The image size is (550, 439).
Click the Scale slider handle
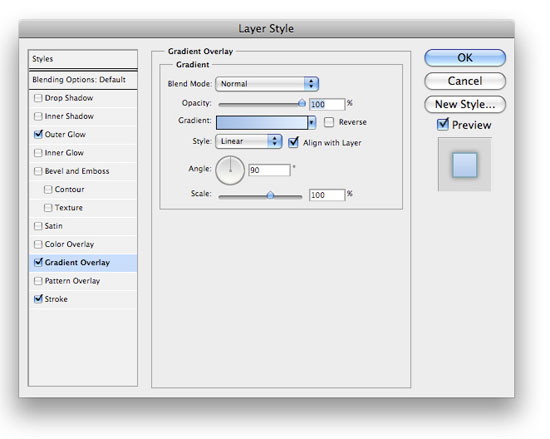pos(270,195)
